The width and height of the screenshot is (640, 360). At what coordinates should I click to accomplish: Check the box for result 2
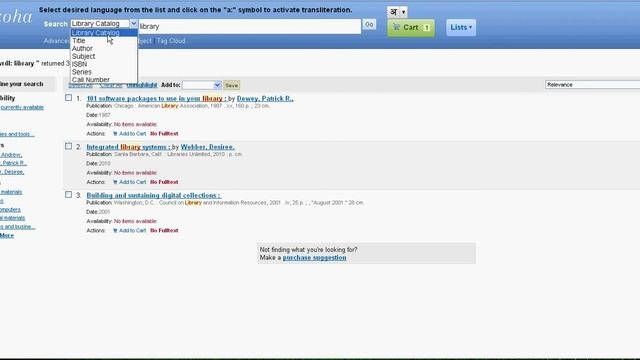click(x=69, y=146)
